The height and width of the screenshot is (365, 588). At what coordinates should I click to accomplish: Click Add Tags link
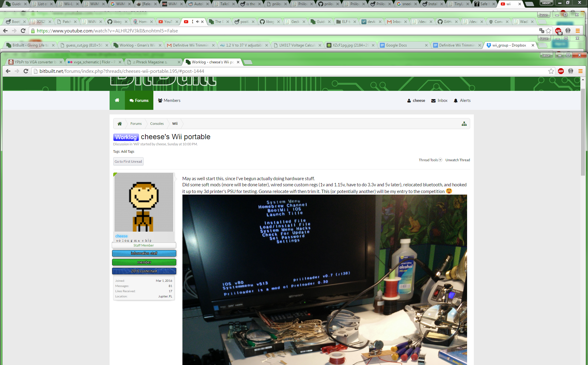(128, 151)
